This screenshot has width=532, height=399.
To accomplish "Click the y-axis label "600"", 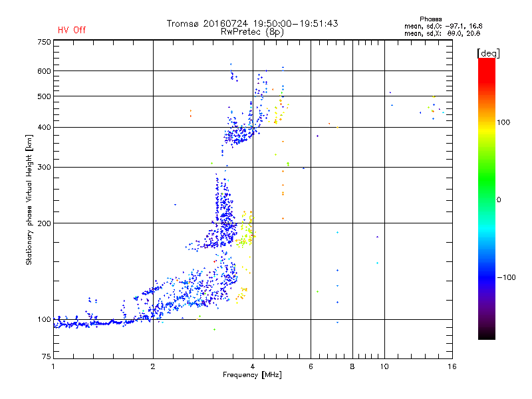I will [x=44, y=71].
